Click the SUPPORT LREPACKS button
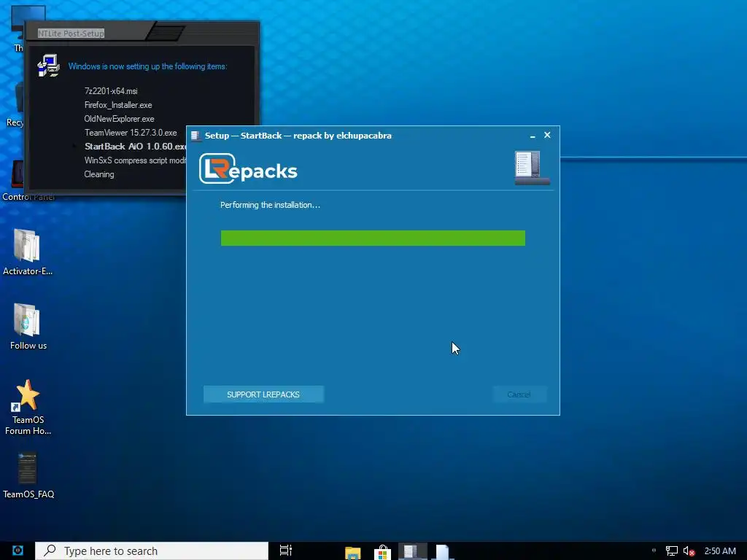747x560 pixels. [263, 394]
